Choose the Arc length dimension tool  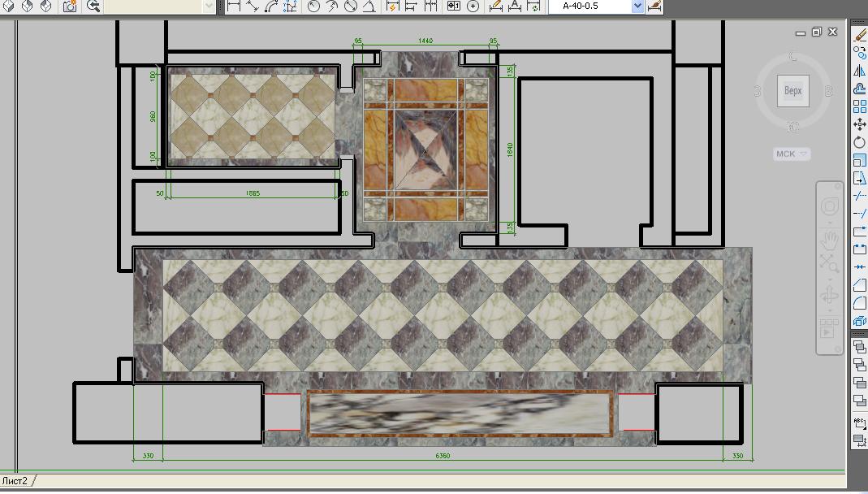pyautogui.click(x=271, y=6)
